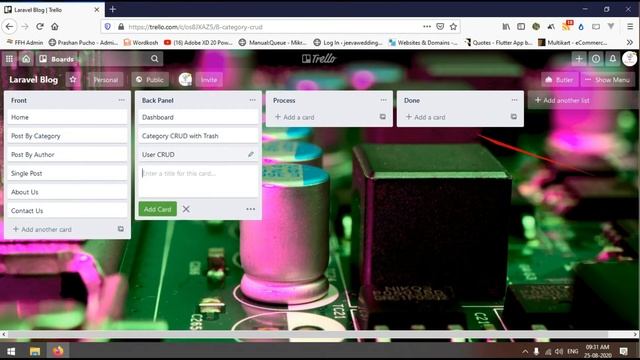Open the Single Post card
Image resolution: width=640 pixels, height=360 pixels.
coord(67,173)
